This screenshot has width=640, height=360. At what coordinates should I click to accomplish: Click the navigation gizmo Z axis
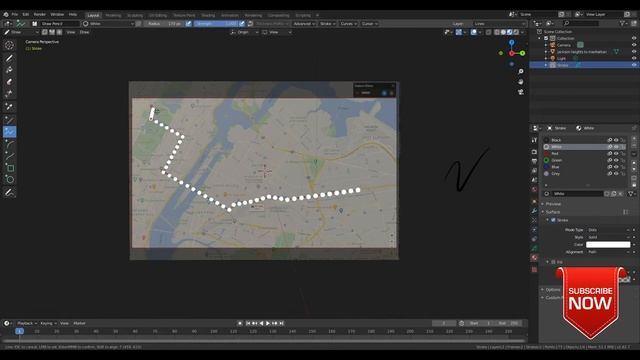pos(511,42)
